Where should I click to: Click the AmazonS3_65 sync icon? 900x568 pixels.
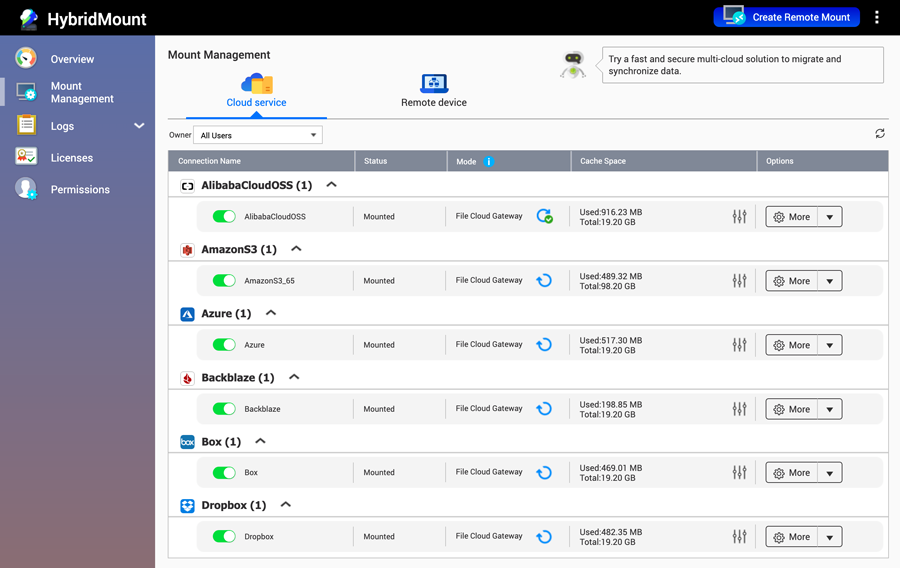pyautogui.click(x=544, y=281)
